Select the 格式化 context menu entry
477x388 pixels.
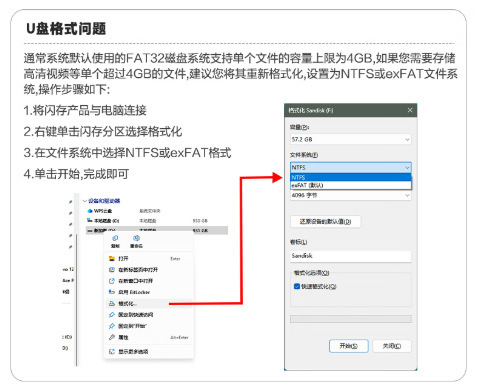pos(149,303)
